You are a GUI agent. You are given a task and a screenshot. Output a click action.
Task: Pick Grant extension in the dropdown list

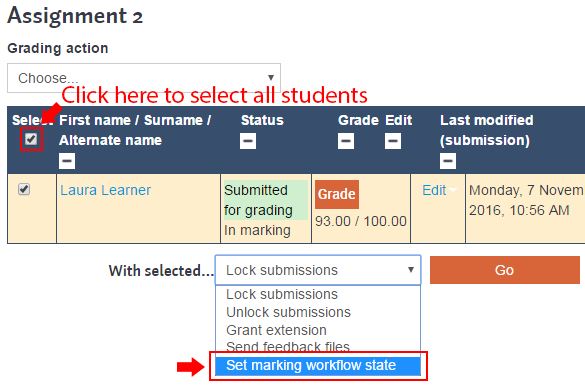[x=276, y=330]
